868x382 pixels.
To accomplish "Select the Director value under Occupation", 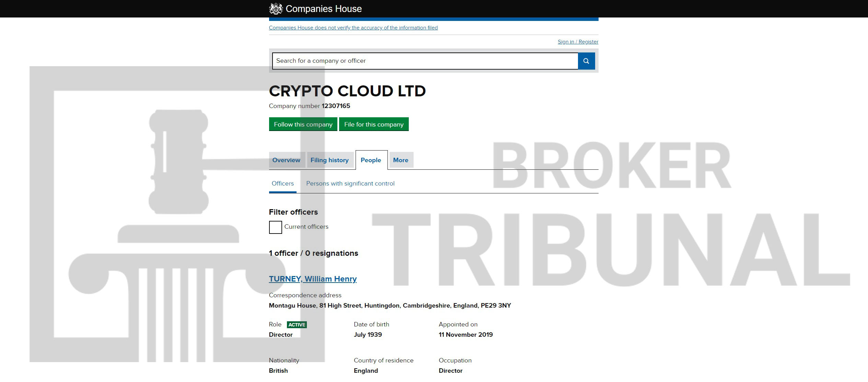I will (x=450, y=371).
